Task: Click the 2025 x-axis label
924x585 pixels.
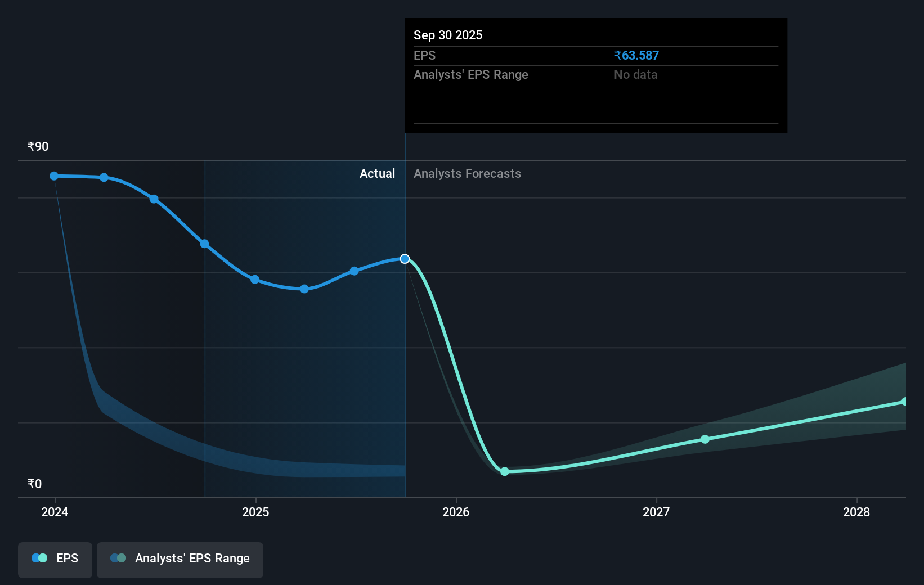Action: coord(255,512)
